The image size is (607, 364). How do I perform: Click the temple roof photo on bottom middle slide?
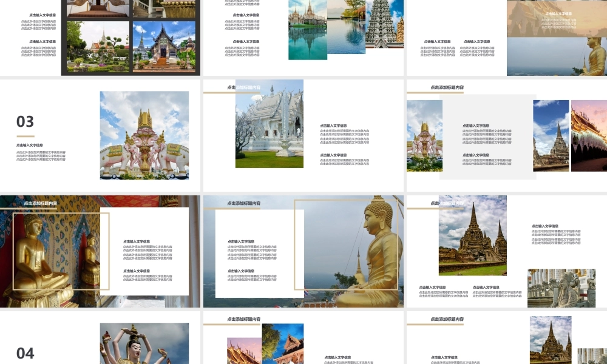(x=283, y=344)
